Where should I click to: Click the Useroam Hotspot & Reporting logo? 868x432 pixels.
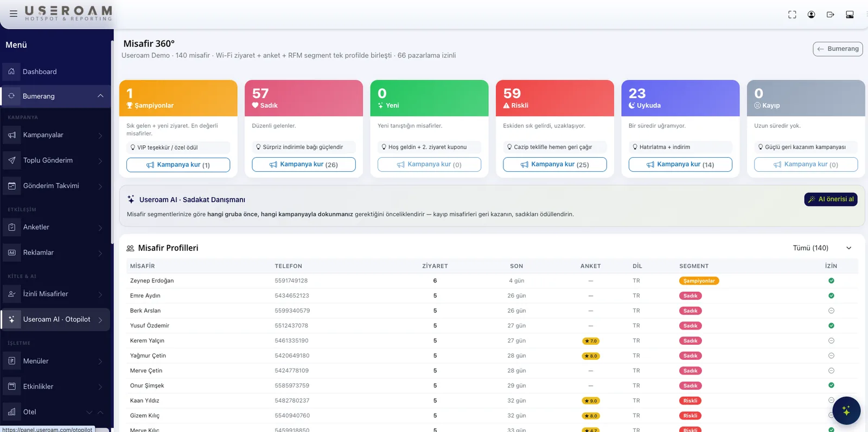[68, 14]
